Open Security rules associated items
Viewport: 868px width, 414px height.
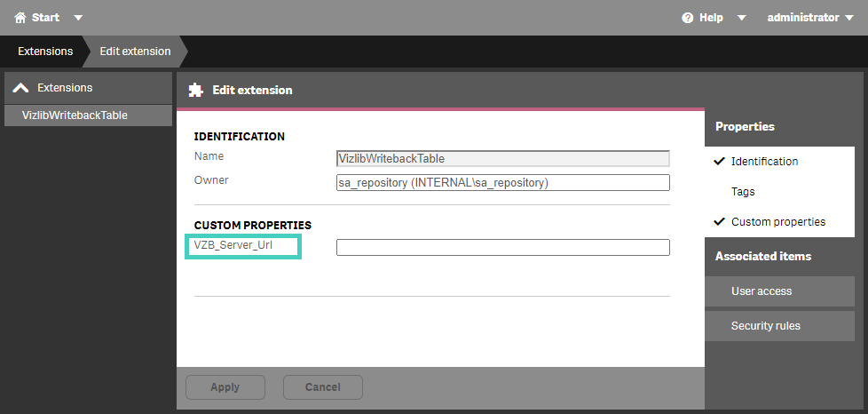(x=779, y=326)
